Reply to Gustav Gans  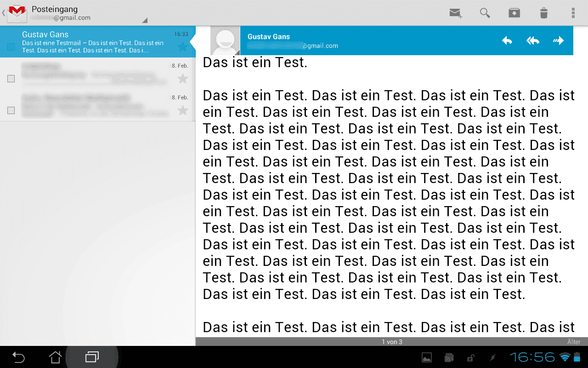pos(507,41)
